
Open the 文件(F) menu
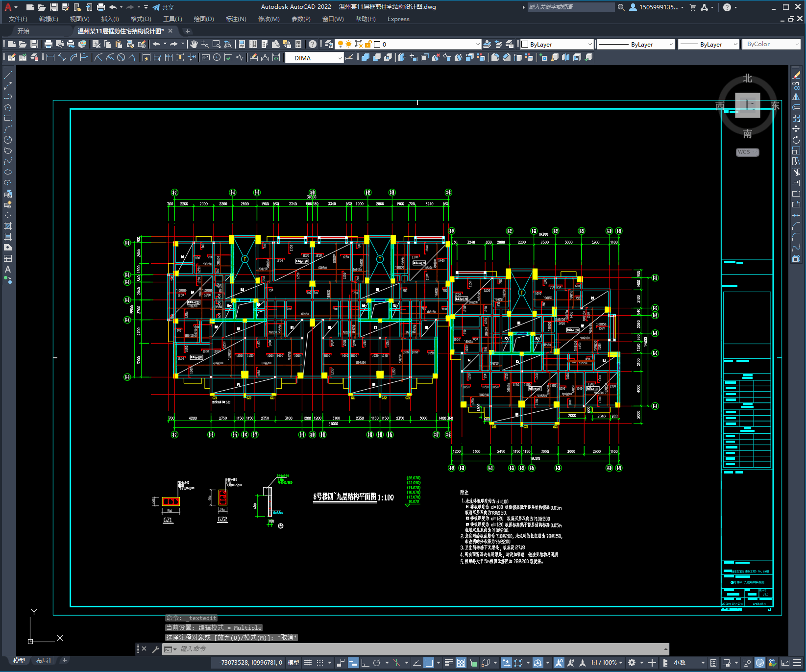18,19
